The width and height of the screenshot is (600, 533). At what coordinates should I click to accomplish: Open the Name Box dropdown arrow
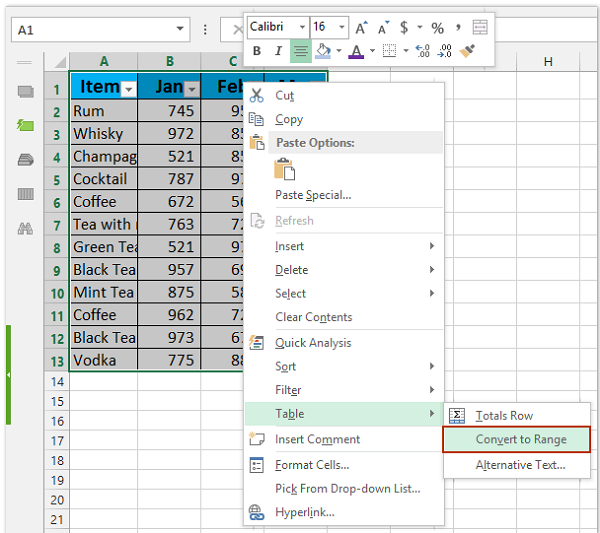[179, 29]
